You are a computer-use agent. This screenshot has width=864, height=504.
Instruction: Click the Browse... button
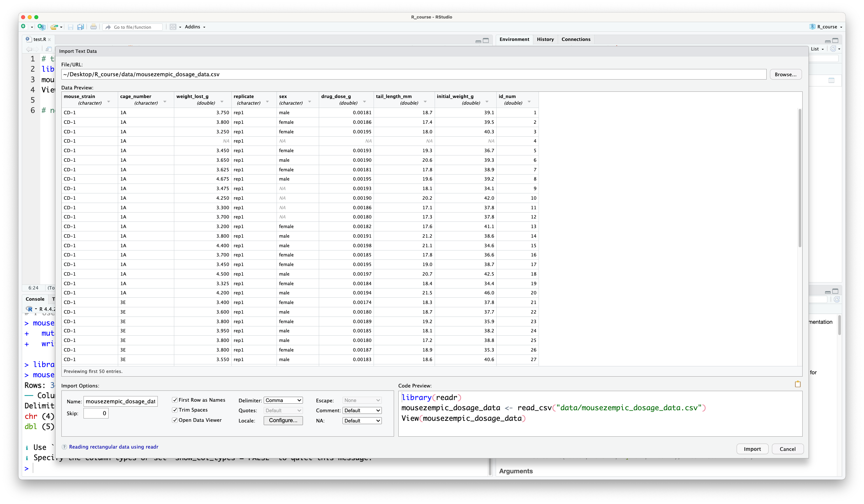point(785,74)
